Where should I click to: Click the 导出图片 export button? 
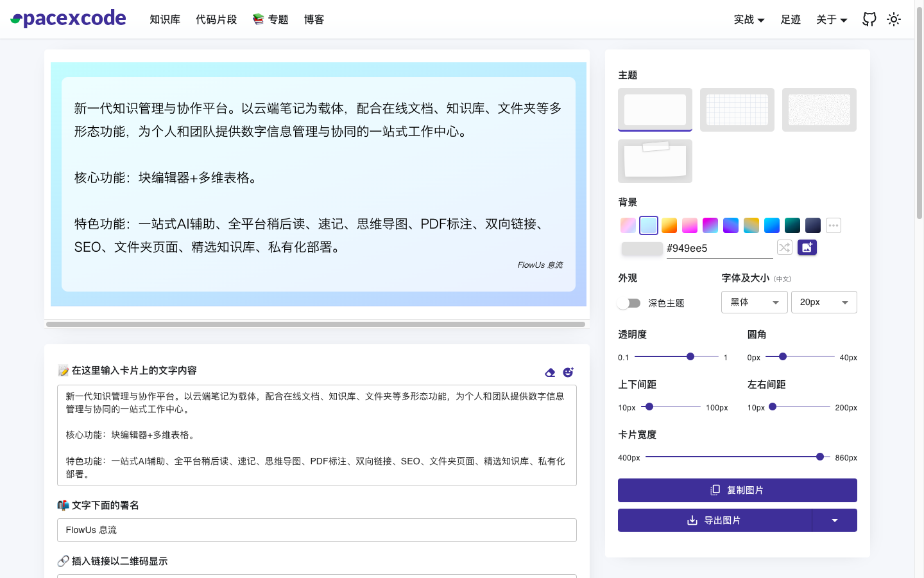(714, 520)
